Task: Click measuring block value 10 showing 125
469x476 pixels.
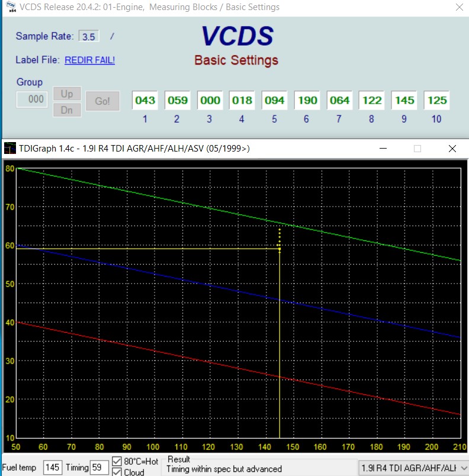Action: 437,101
